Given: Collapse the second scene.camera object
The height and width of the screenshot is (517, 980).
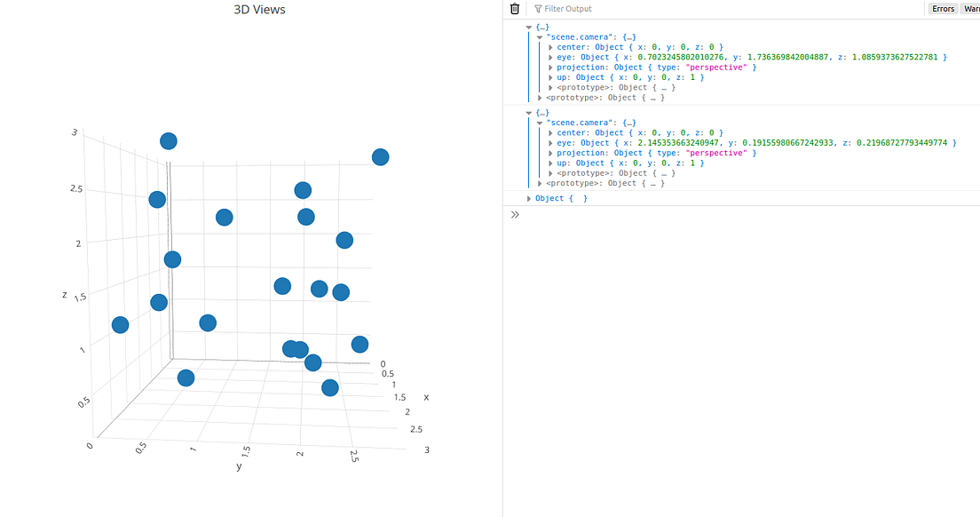Looking at the screenshot, I should coord(540,122).
